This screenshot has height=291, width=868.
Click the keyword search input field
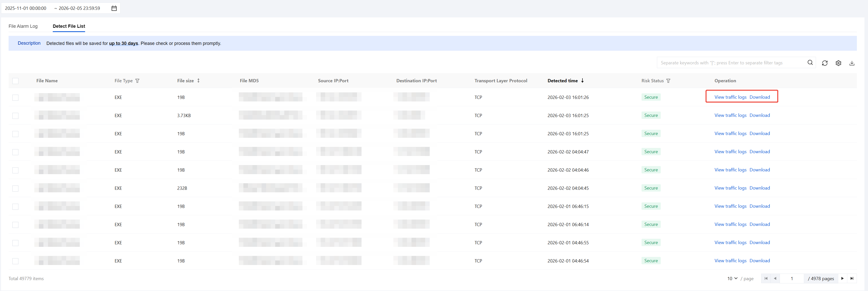pos(731,63)
